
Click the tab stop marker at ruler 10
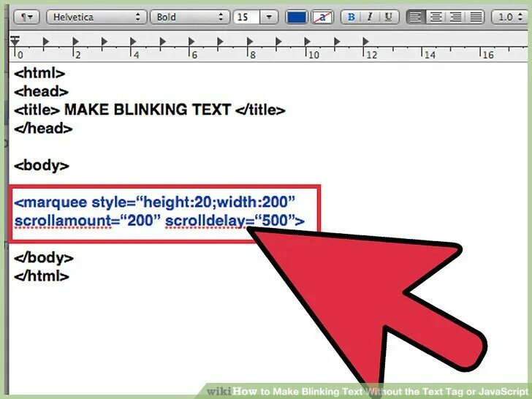click(308, 42)
